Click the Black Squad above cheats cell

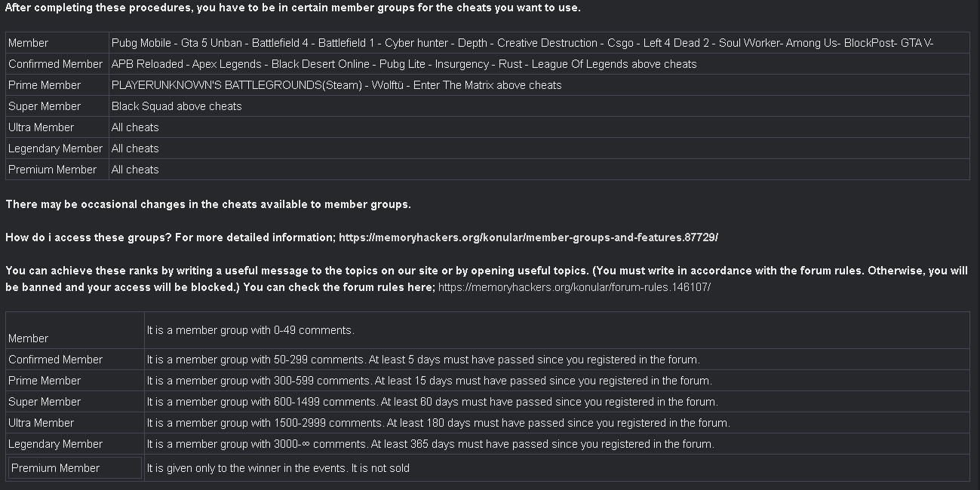coord(539,106)
